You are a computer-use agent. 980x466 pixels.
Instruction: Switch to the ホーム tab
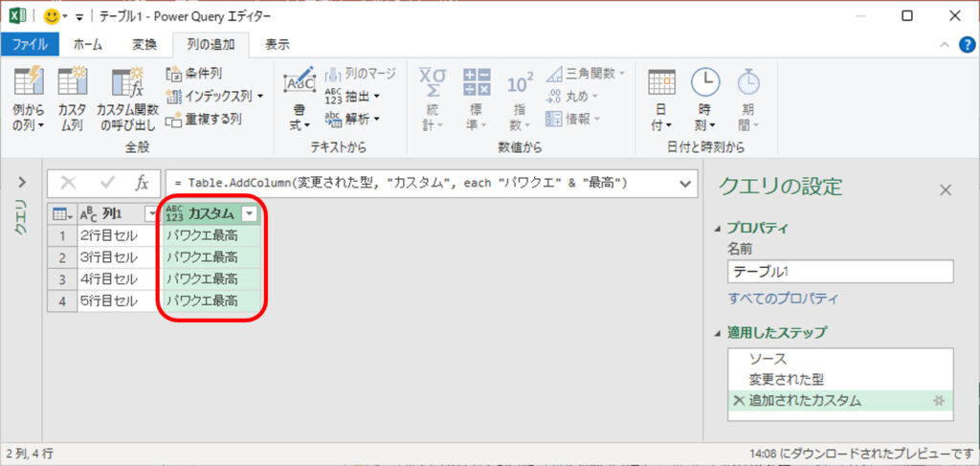tap(88, 44)
